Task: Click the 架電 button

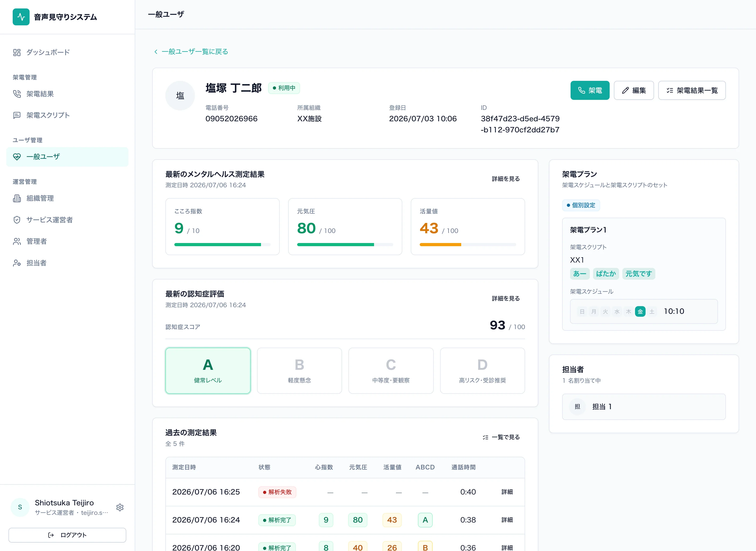Action: click(590, 90)
